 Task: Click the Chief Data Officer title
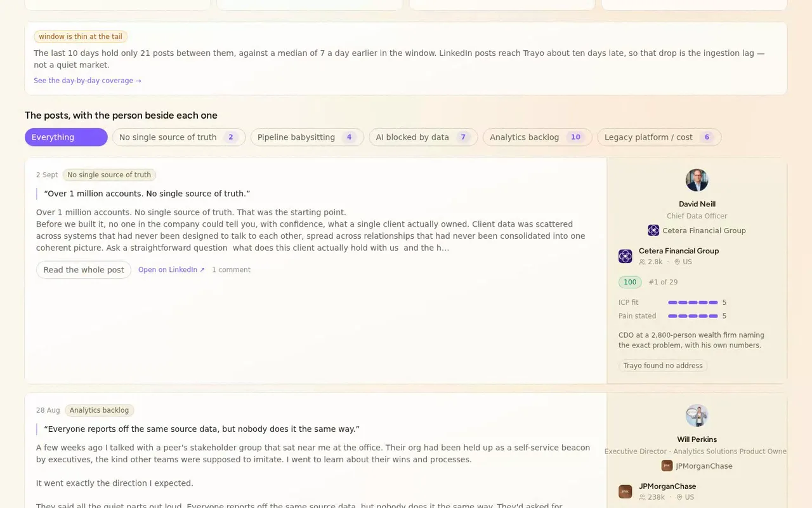697,216
